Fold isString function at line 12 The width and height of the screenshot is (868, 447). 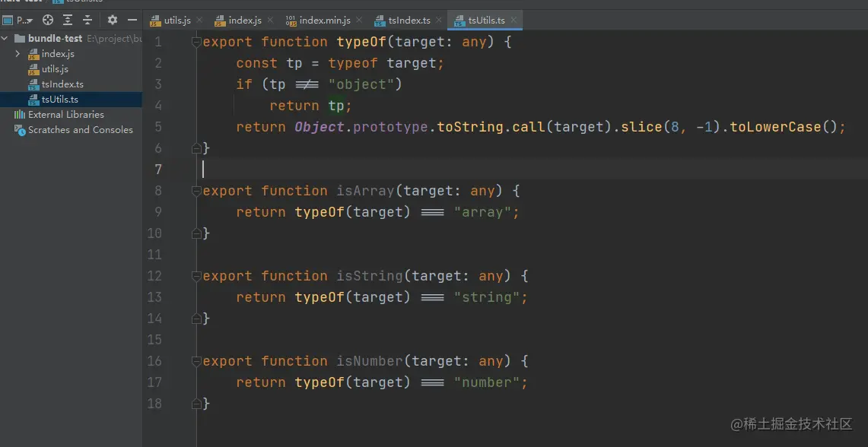click(x=196, y=276)
